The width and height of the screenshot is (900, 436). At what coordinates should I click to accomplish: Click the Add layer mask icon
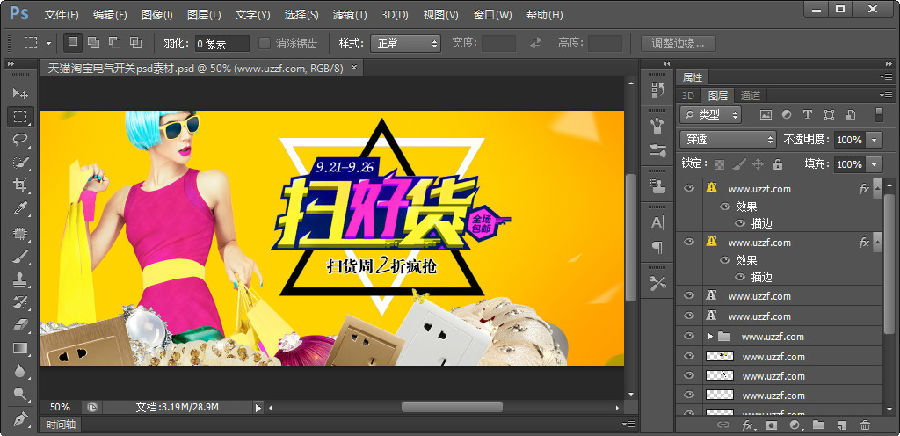click(771, 425)
